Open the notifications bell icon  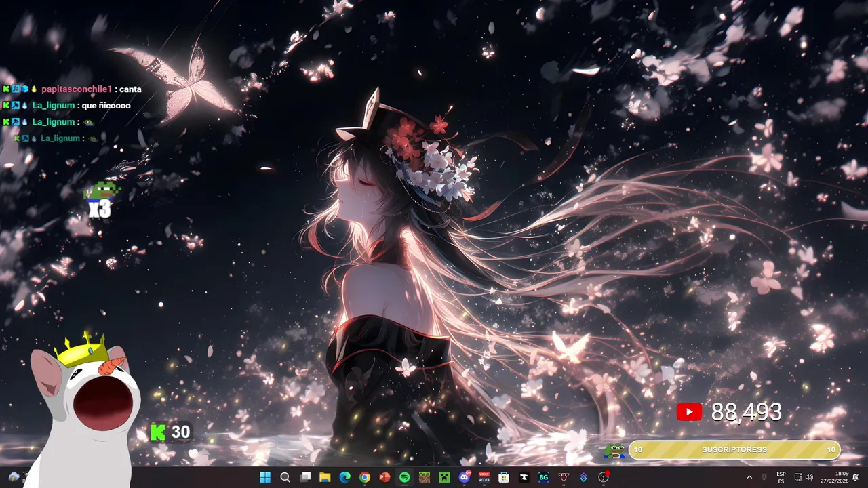pos(856,477)
